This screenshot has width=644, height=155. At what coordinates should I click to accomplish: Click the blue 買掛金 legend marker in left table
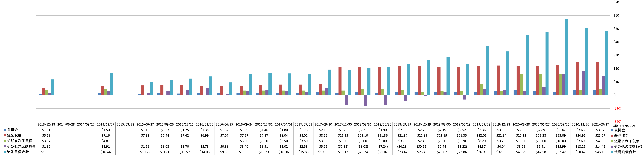pyautogui.click(x=5, y=130)
